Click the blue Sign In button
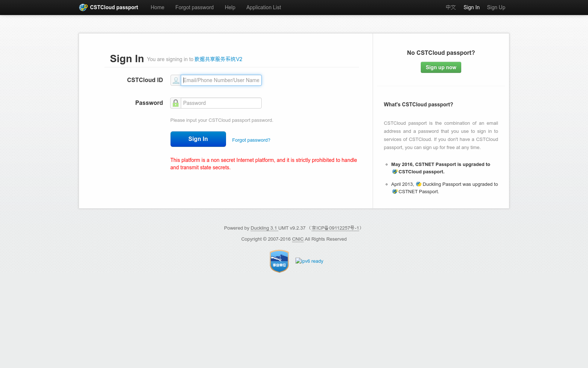This screenshot has height=368, width=588. coord(198,139)
